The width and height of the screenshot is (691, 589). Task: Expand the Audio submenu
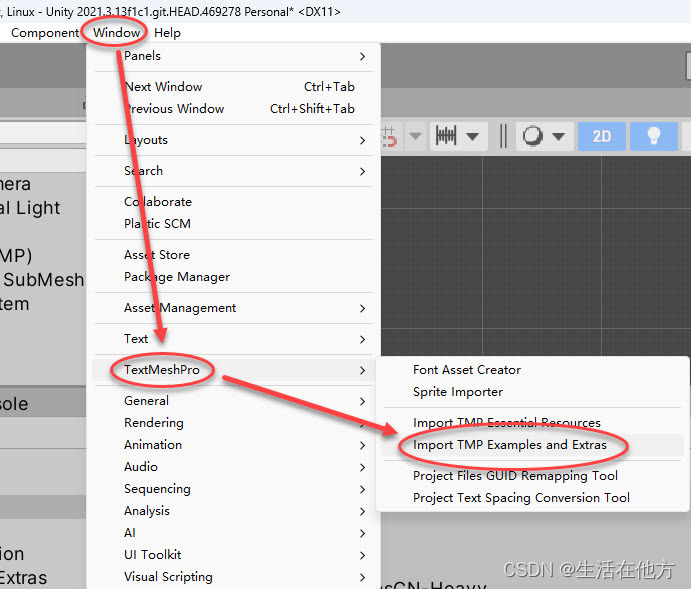234,467
